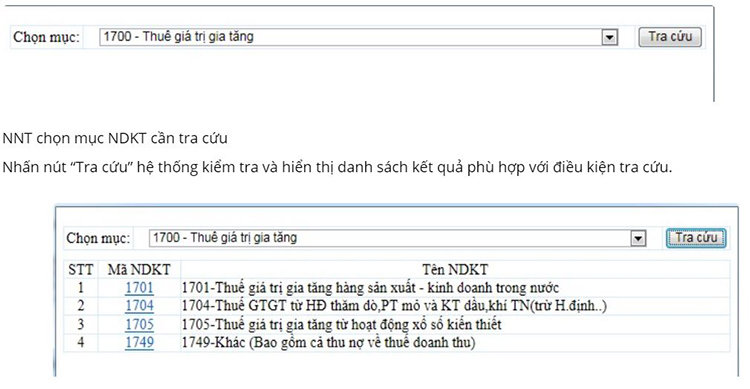This screenshot has width=750, height=389.
Task: Select '1704-Thuế GTGT từ HĐ thăm dò' row text
Action: [394, 306]
